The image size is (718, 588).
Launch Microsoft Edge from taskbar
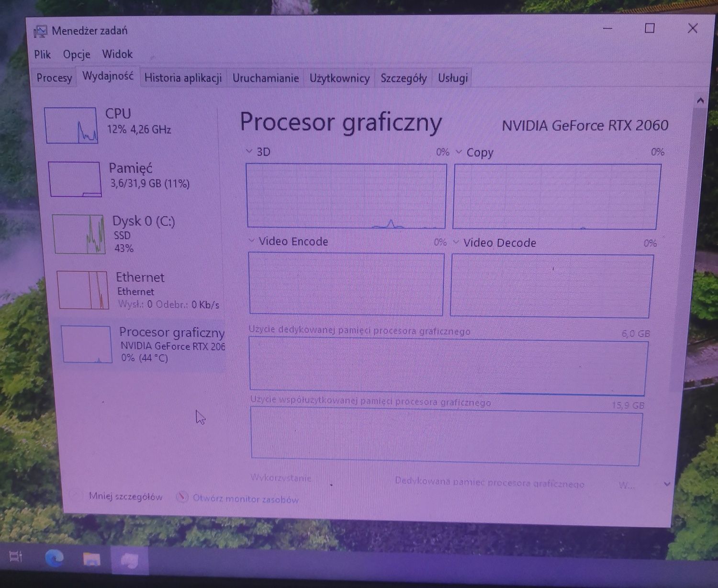click(54, 558)
